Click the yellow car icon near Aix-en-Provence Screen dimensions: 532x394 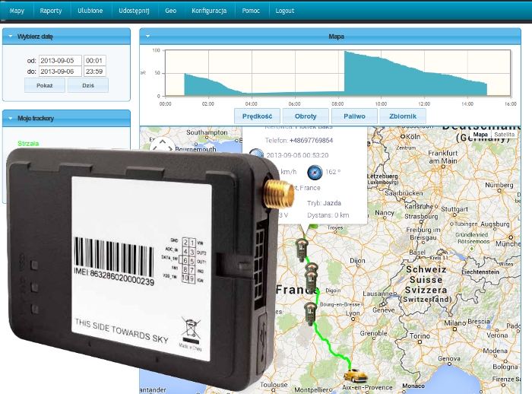click(355, 375)
